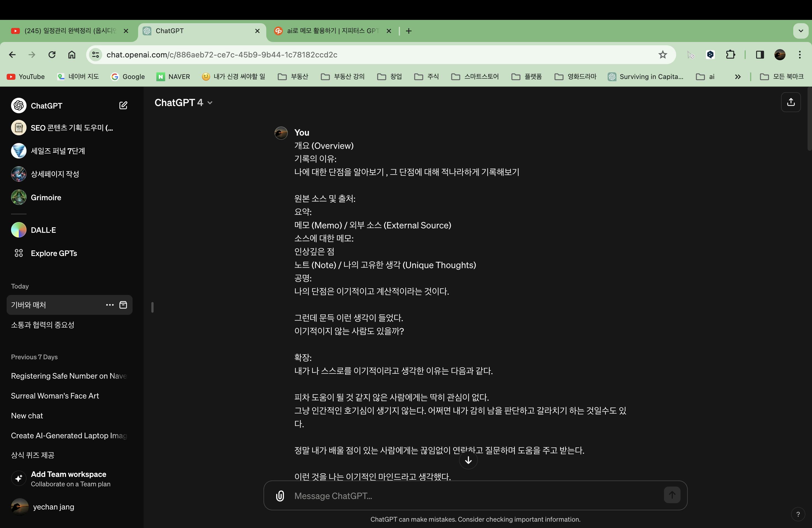Click the share conversation icon
Screen dimensions: 812x528
(x=790, y=102)
